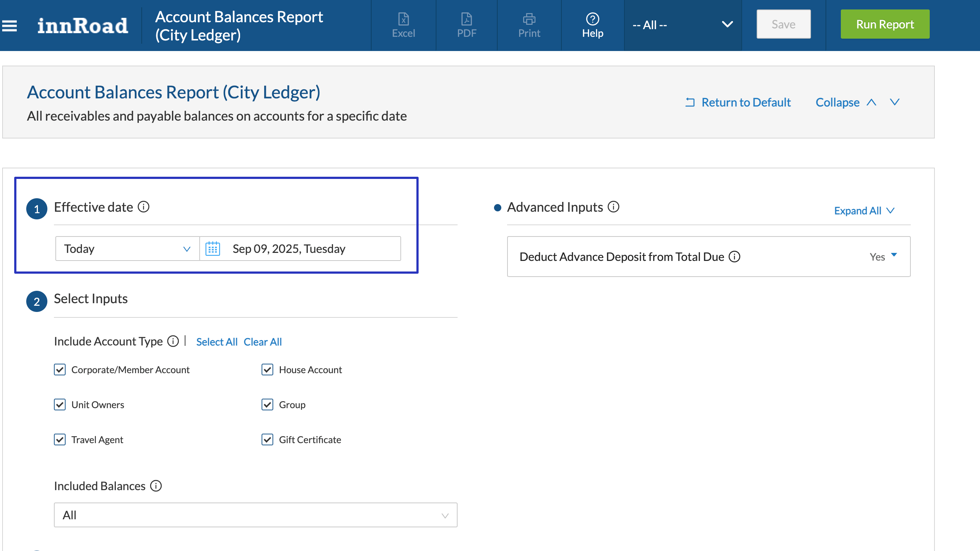Show info tooltip for Effective date
The image size is (980, 551).
pyautogui.click(x=144, y=207)
